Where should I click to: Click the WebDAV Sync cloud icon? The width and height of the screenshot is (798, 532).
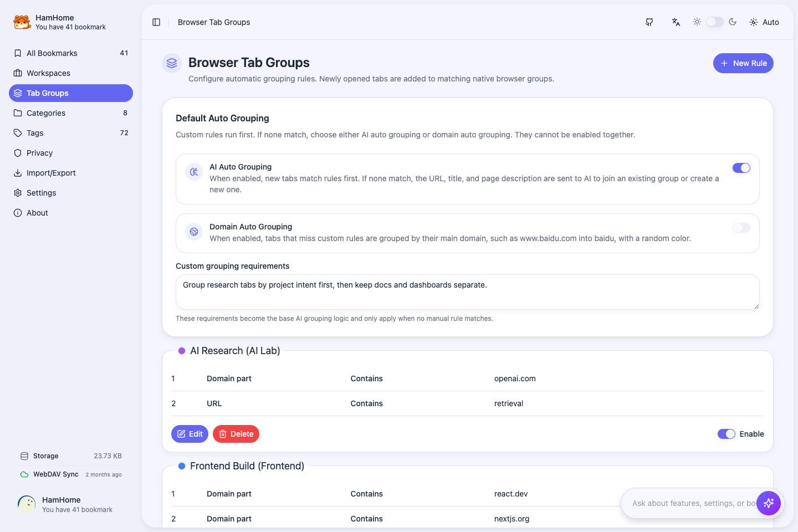(24, 474)
